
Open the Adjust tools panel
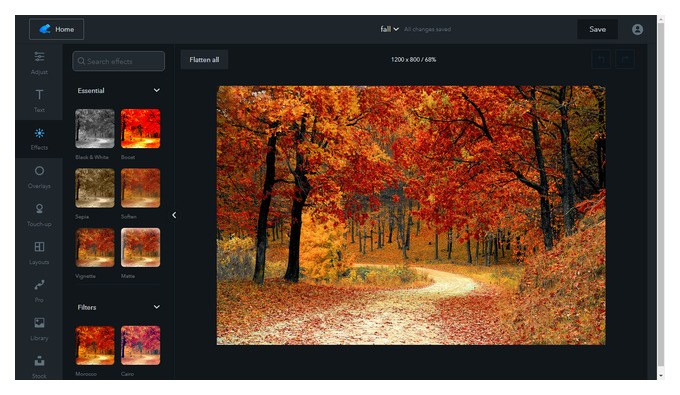point(39,63)
